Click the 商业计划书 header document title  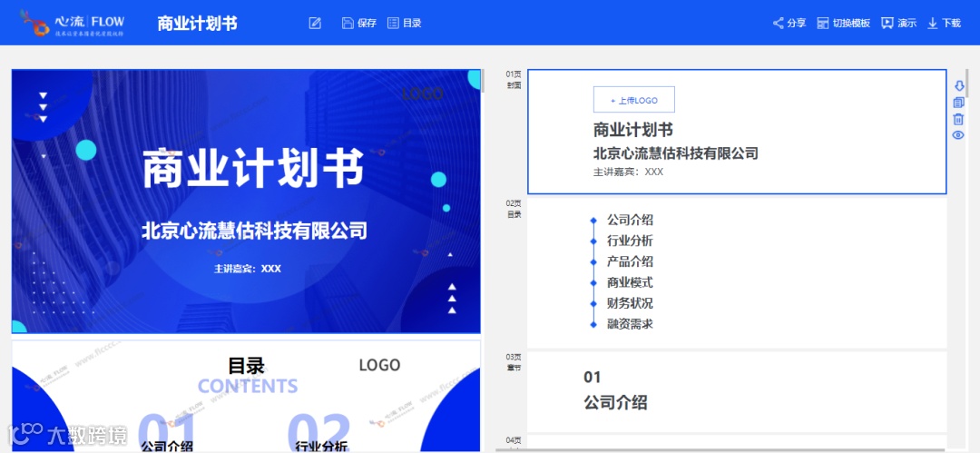pyautogui.click(x=198, y=24)
